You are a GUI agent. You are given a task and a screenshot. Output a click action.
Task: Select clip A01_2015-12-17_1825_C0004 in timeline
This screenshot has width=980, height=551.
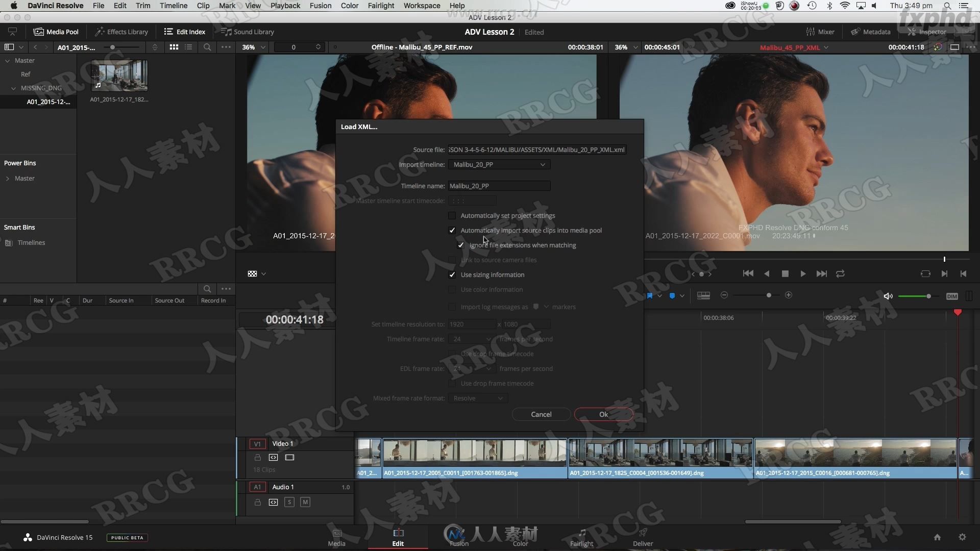(x=660, y=458)
